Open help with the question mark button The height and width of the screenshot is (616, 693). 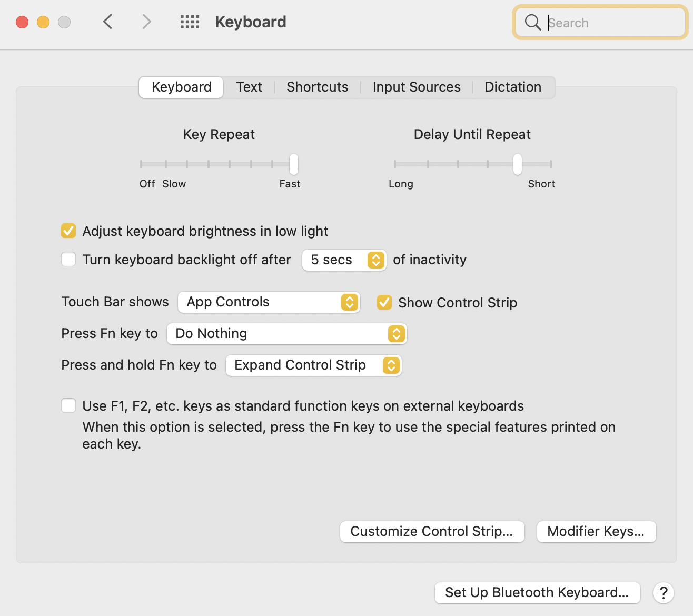pyautogui.click(x=664, y=593)
